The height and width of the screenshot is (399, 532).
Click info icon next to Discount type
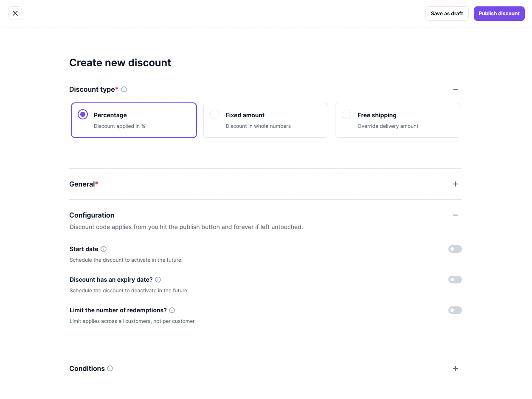[x=124, y=89]
